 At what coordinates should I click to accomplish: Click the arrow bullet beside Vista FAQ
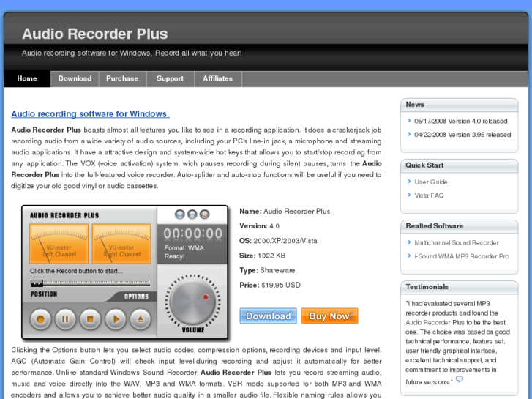409,195
